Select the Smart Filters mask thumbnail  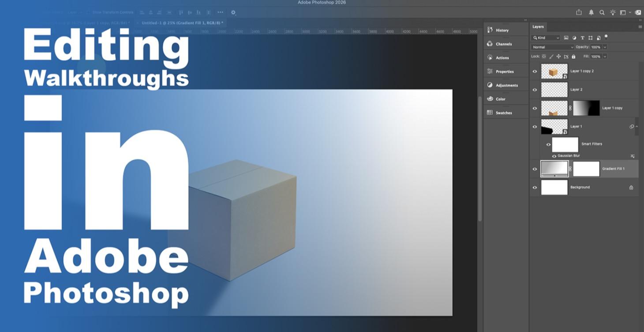click(x=565, y=144)
